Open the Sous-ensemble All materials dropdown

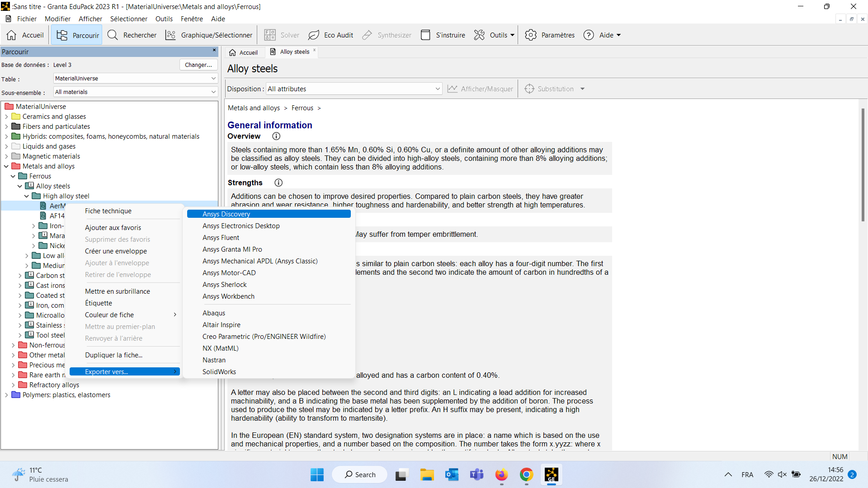(213, 92)
